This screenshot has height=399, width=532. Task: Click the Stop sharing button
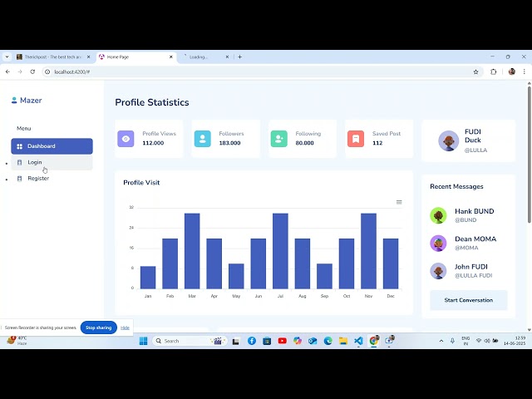tap(98, 328)
